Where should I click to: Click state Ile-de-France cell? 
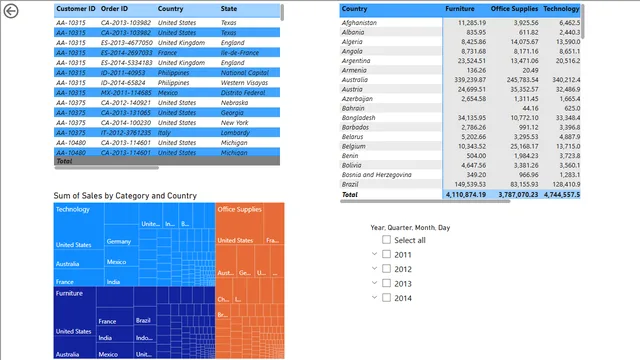coord(240,53)
